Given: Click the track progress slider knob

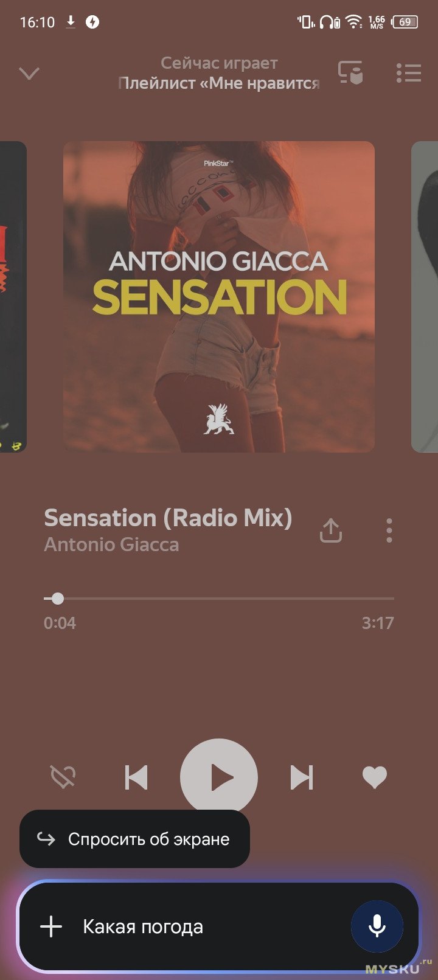Looking at the screenshot, I should (58, 599).
